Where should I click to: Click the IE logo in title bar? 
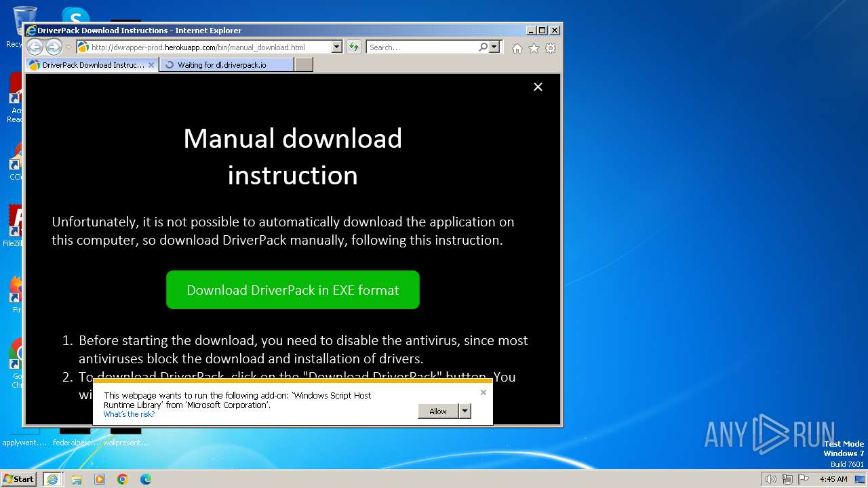click(x=31, y=30)
